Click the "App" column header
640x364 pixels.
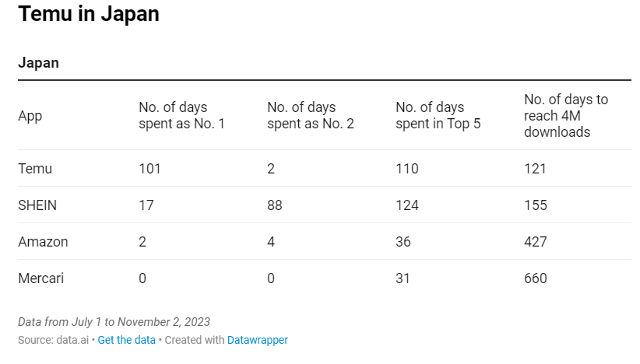(30, 116)
